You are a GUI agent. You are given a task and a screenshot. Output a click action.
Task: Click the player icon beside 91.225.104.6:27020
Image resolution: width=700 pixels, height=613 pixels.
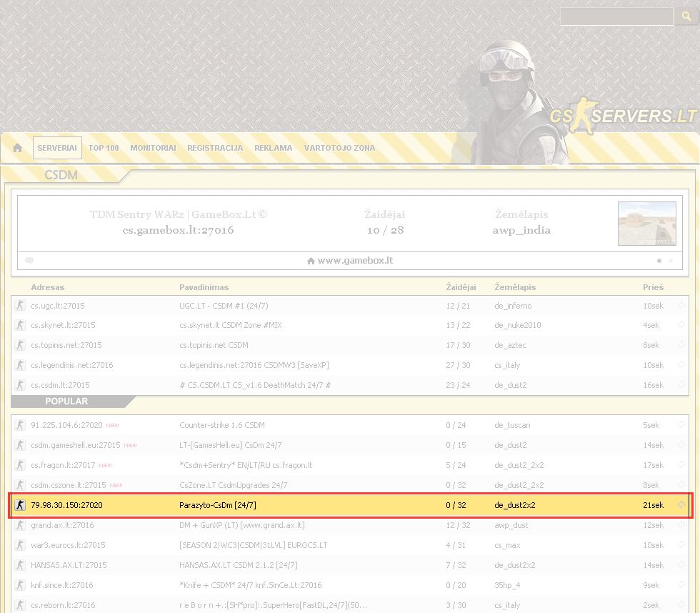[x=20, y=425]
